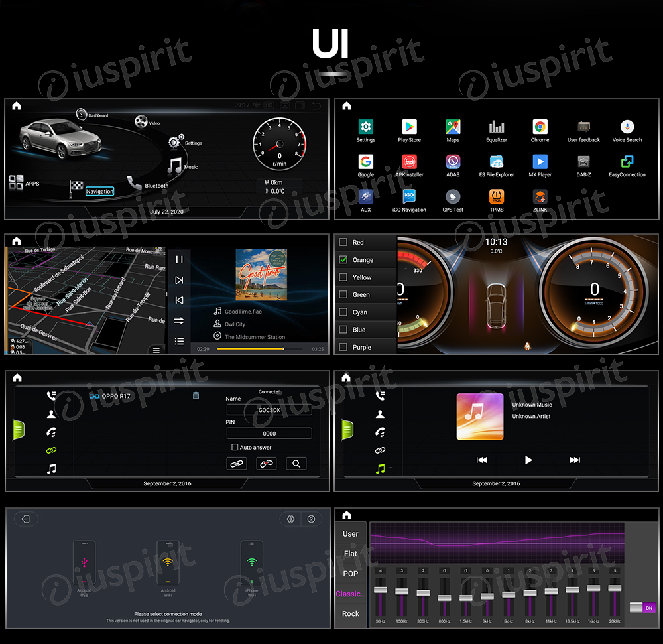Select Navigation on the home carousel
The width and height of the screenshot is (663, 644).
click(99, 192)
